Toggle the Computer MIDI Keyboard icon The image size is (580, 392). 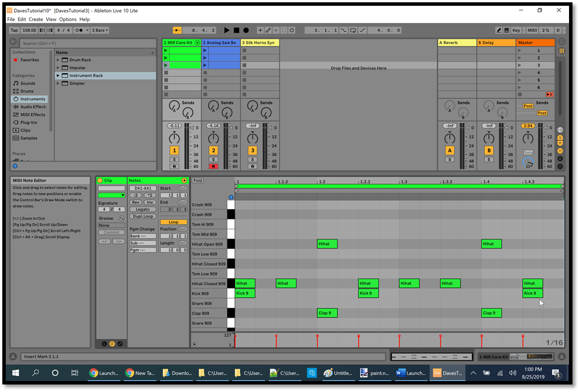point(507,31)
